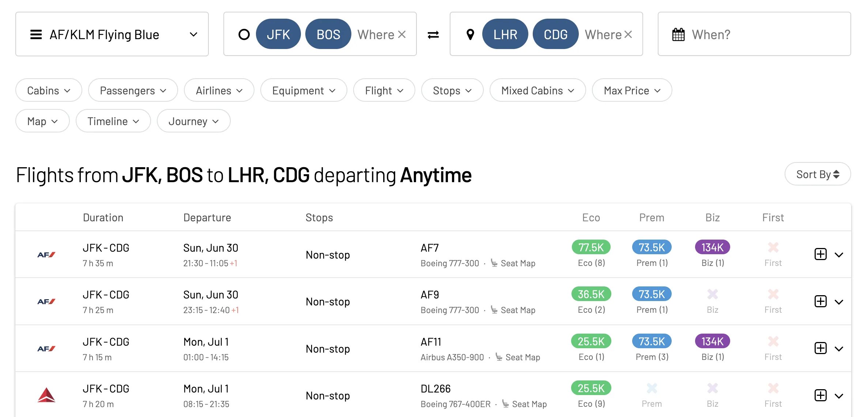Click the destination map pin icon
868x417 pixels.
point(470,35)
